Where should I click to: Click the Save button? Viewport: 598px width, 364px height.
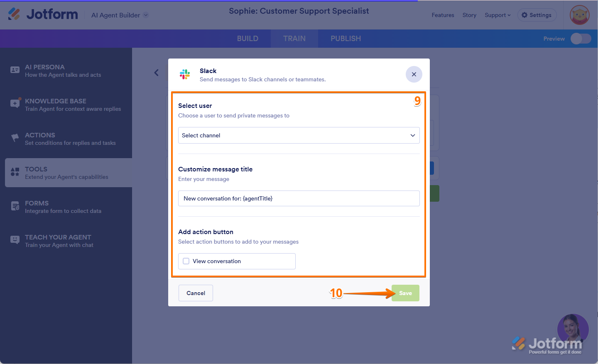[405, 293]
